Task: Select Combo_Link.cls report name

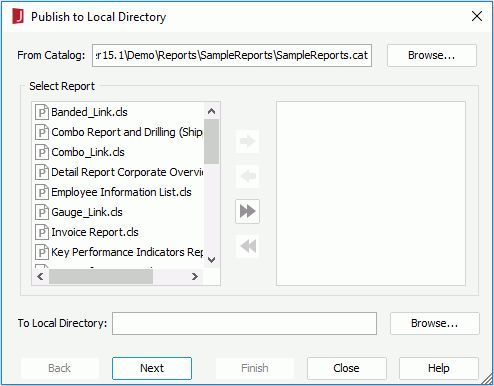Action: tap(88, 152)
